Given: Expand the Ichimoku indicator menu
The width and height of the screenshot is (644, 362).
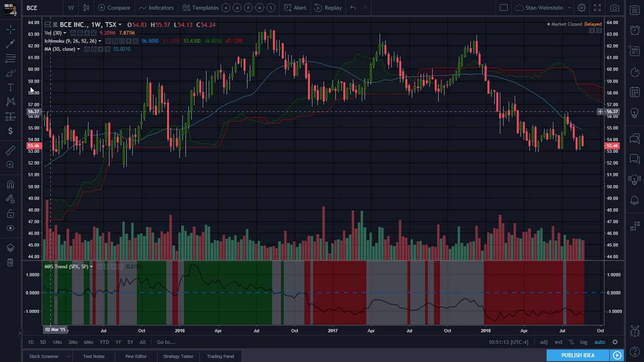Looking at the screenshot, I should click(100, 41).
